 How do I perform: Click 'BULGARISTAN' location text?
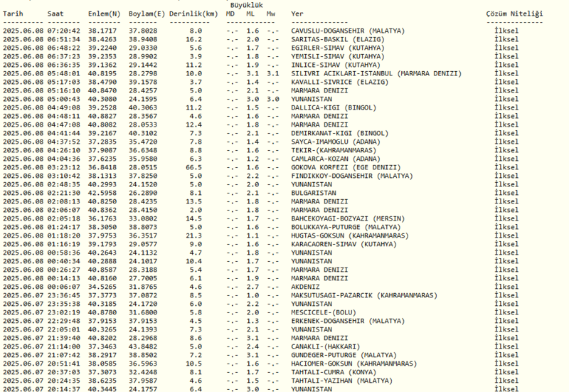tap(314, 193)
